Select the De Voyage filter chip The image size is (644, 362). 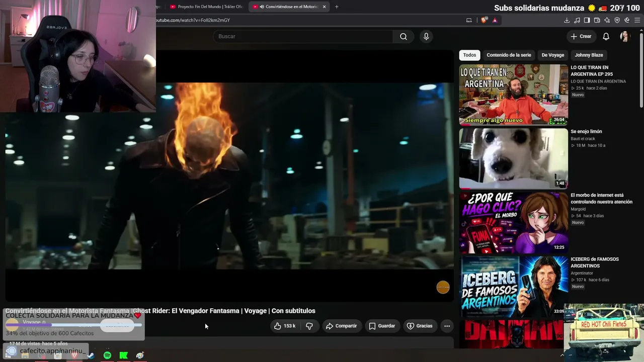tap(553, 55)
